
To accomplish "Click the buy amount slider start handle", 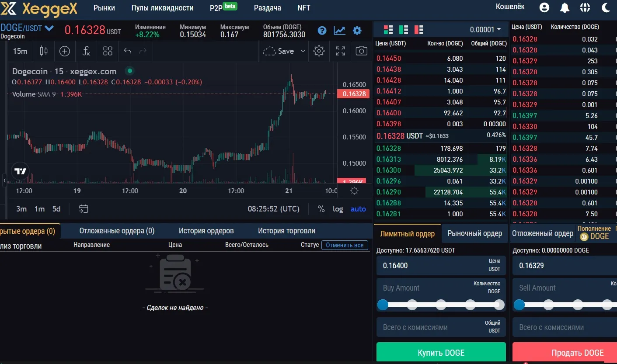I will 383,305.
